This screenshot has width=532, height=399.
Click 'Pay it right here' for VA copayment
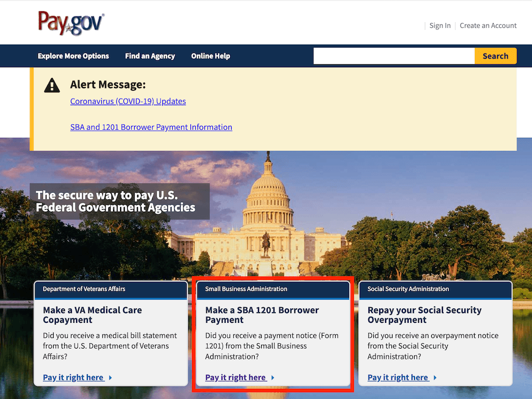pos(73,378)
